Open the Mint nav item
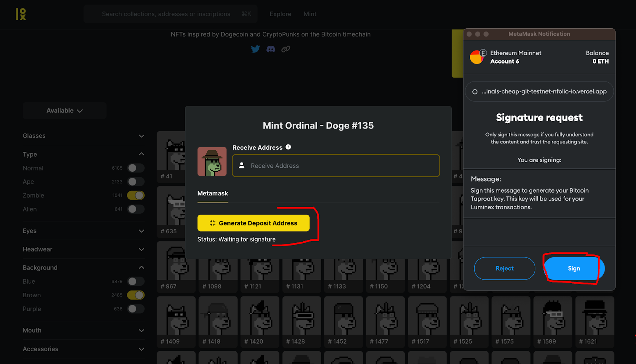This screenshot has height=364, width=636. [x=310, y=14]
